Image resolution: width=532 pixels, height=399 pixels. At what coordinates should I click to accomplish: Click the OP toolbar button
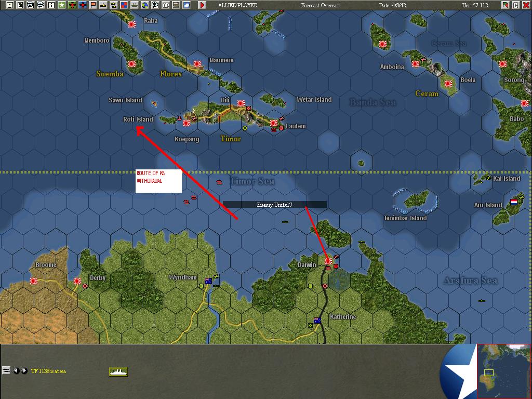tap(166, 5)
